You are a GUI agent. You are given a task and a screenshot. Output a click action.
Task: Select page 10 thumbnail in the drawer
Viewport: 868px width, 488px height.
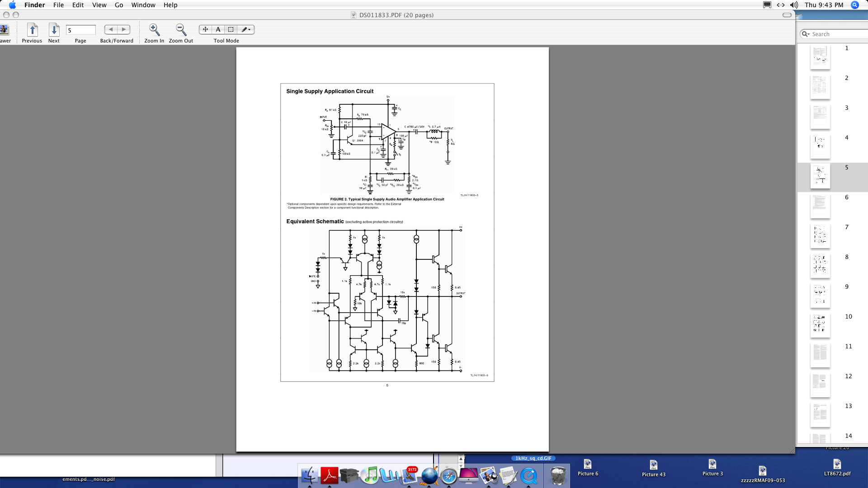(820, 325)
